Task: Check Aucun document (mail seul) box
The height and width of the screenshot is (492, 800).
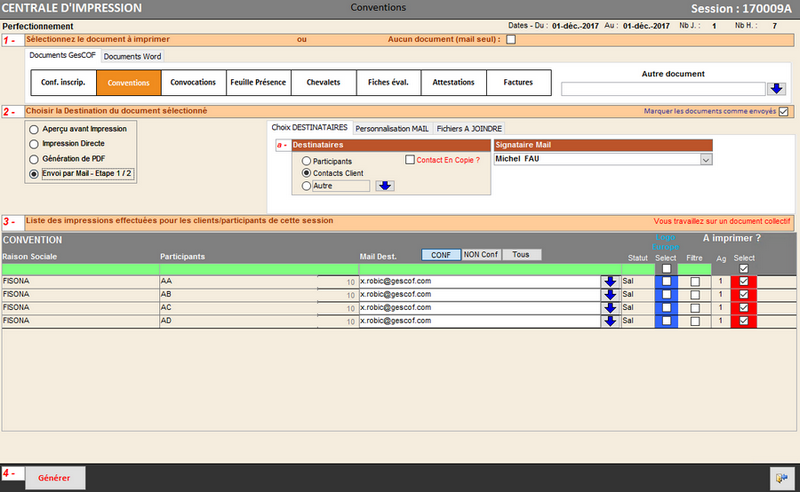Action: 512,40
